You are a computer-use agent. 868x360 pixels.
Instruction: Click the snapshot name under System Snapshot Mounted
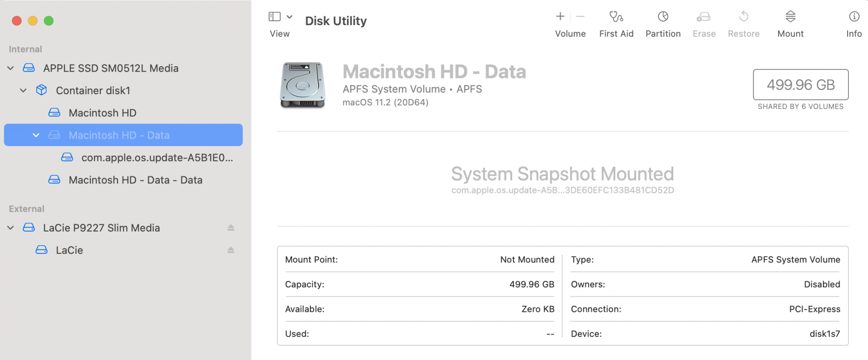pos(562,190)
